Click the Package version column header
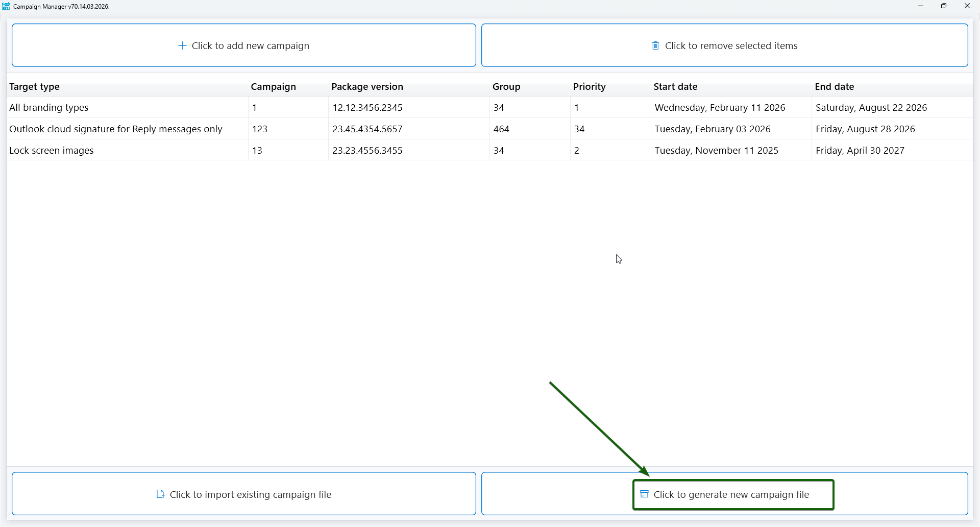 pyautogui.click(x=367, y=87)
